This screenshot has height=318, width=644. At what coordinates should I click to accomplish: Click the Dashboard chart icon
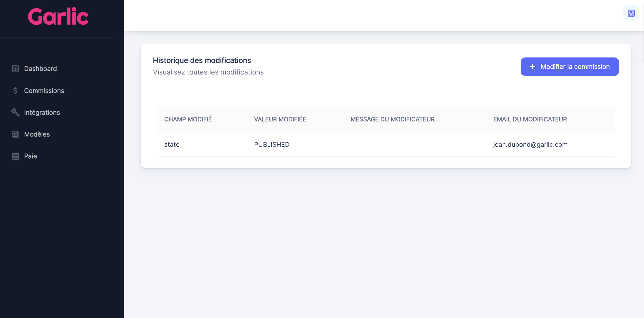15,69
